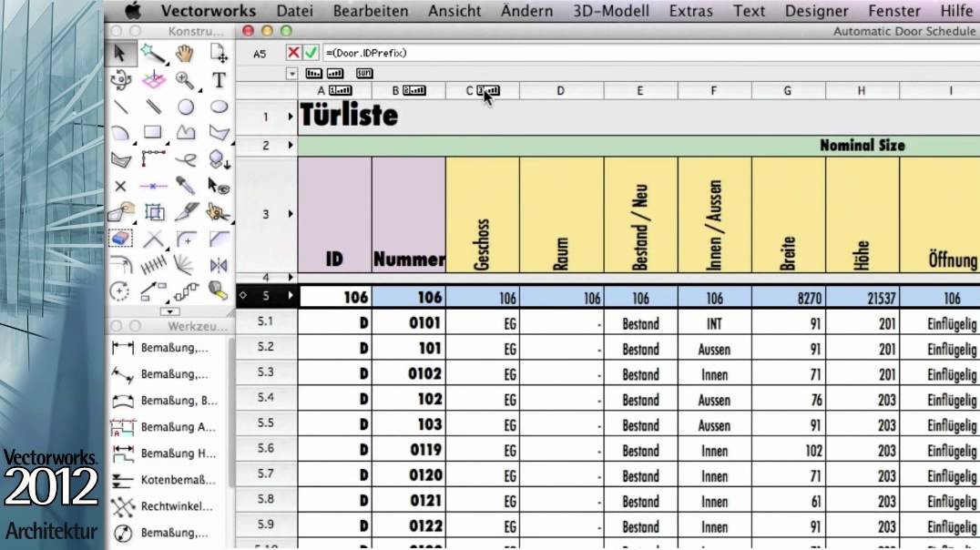980x550 pixels.
Task: Select the Visibility arrow-and-eye tool
Action: point(218,187)
